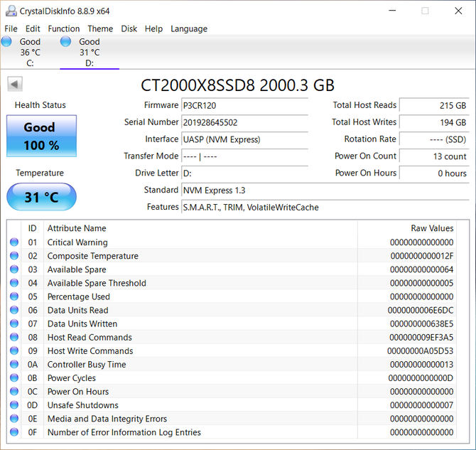Click the Raw Values column header
Image resolution: width=476 pixels, height=450 pixels.
[432, 228]
